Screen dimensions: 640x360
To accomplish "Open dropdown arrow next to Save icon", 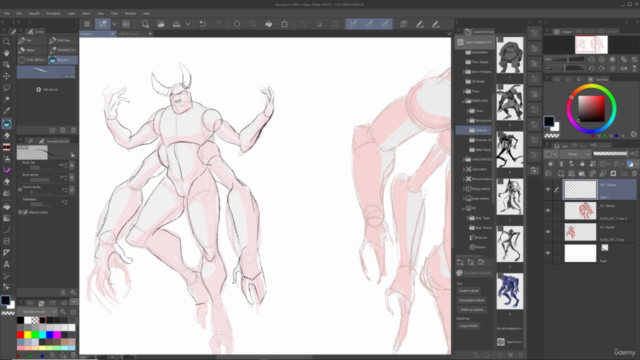I will [188, 24].
